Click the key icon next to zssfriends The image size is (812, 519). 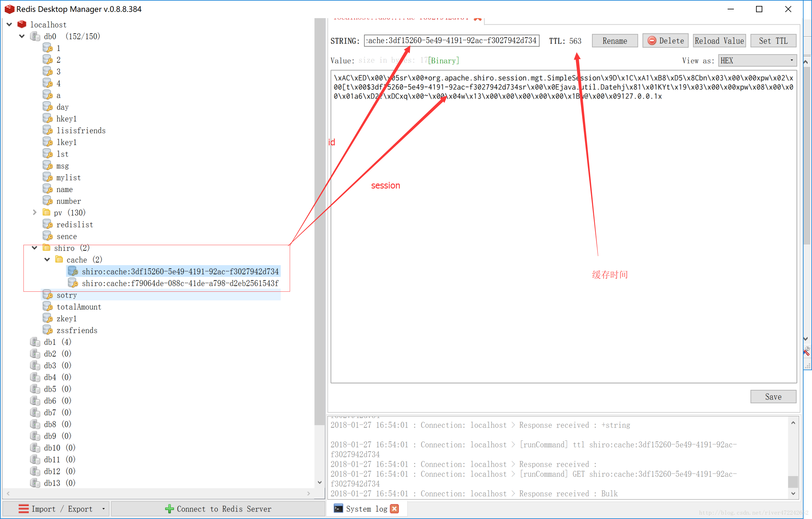[x=48, y=330]
